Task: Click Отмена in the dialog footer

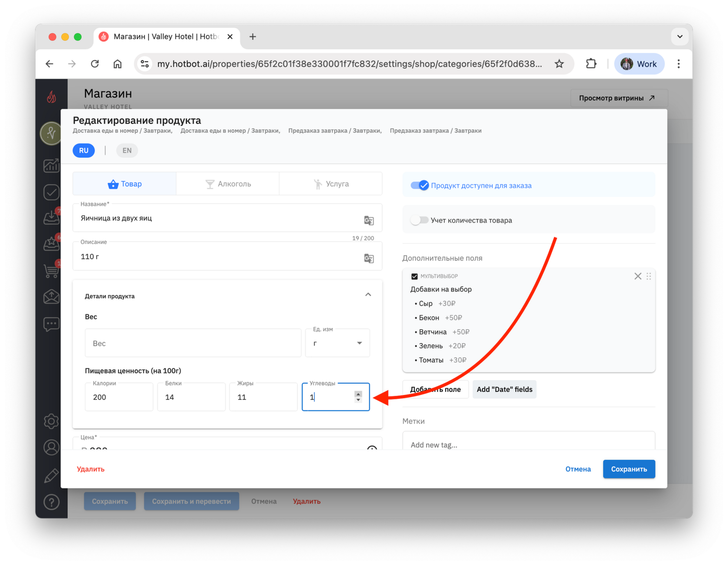Action: click(x=578, y=469)
